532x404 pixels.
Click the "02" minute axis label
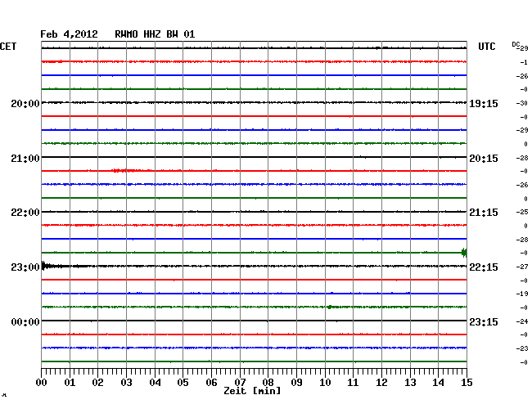pos(97,383)
